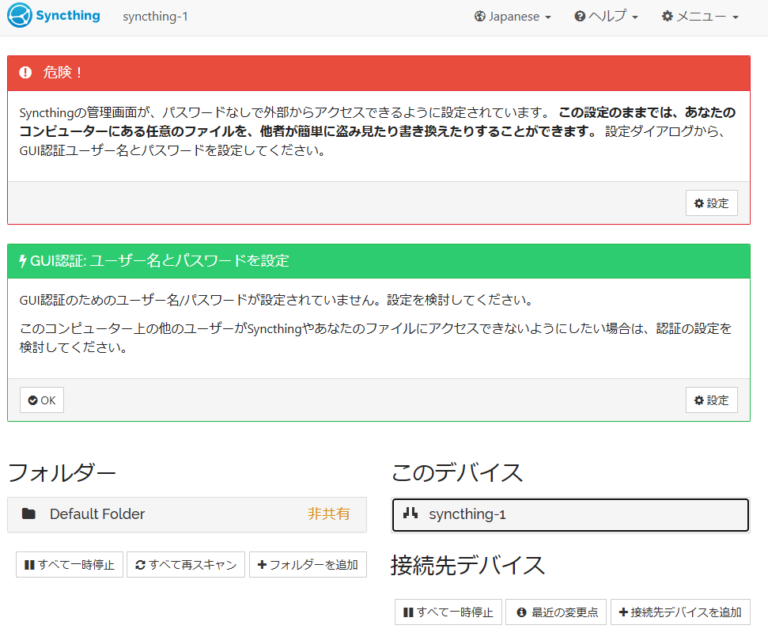Add a folder with フォルダーを追加
768x629 pixels.
[308, 565]
